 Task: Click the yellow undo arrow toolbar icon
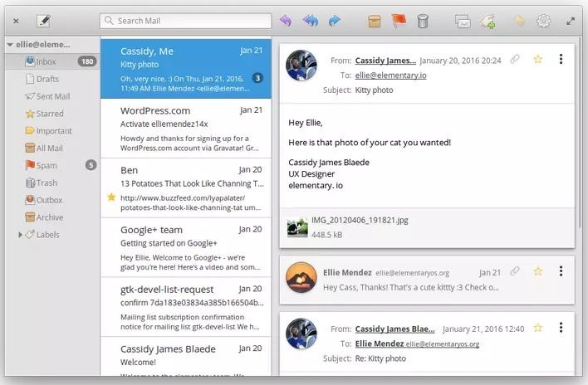(519, 21)
